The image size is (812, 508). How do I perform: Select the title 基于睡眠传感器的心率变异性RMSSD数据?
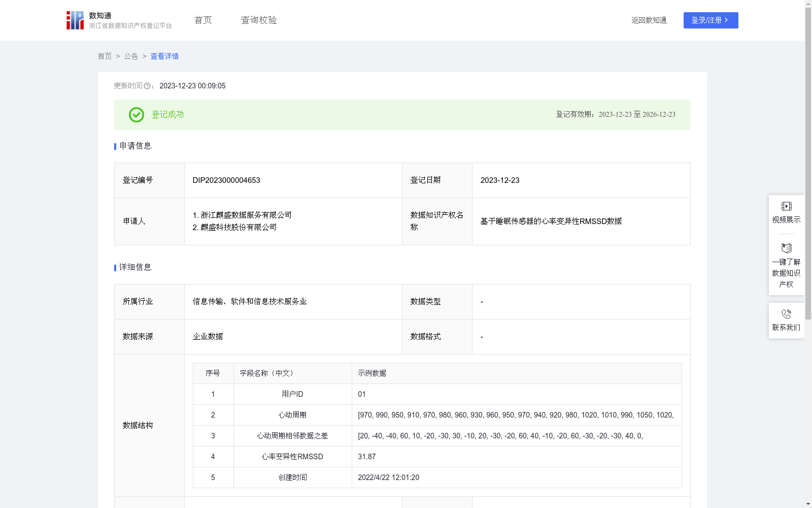click(x=551, y=221)
